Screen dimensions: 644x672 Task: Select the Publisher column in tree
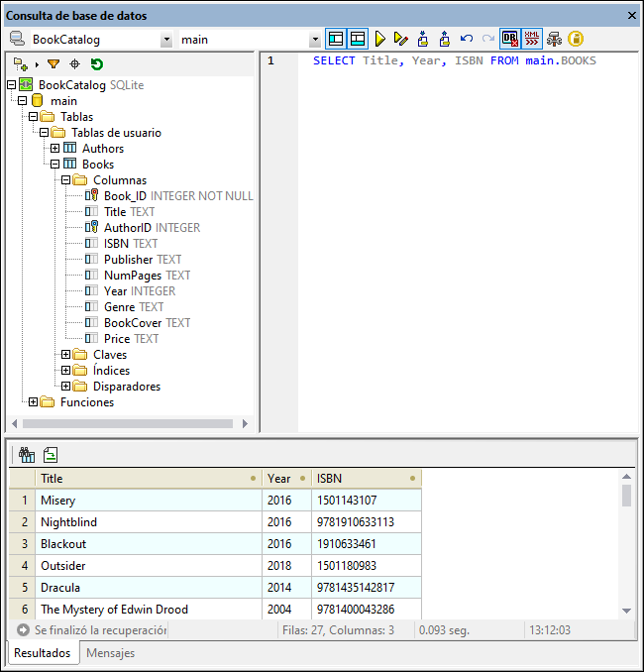[x=128, y=260]
